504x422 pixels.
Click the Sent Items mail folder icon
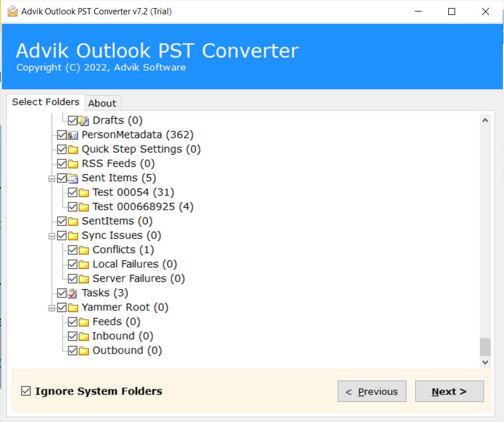coord(73,178)
